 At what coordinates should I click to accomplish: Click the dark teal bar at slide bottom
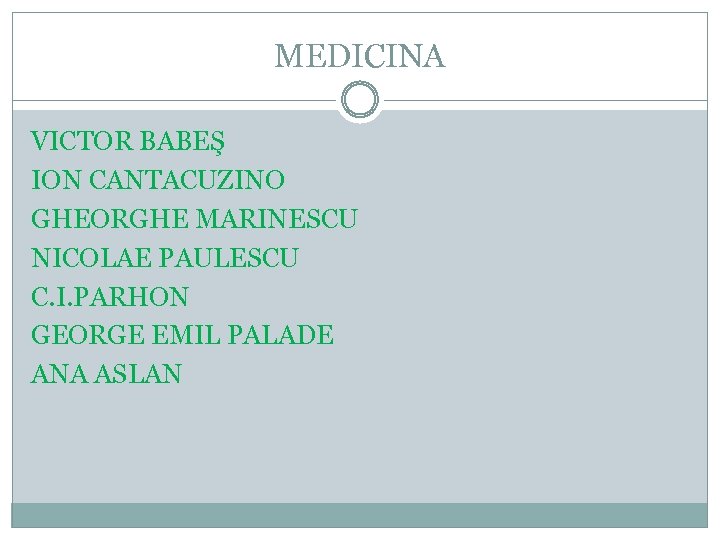[x=360, y=515]
